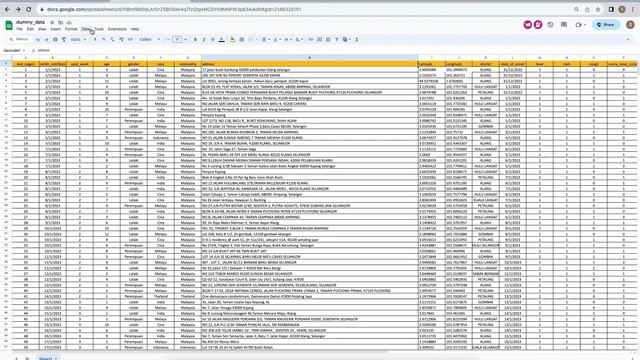This screenshot has width=640, height=360.
Task: Click the Menus search box
Action: (19, 40)
